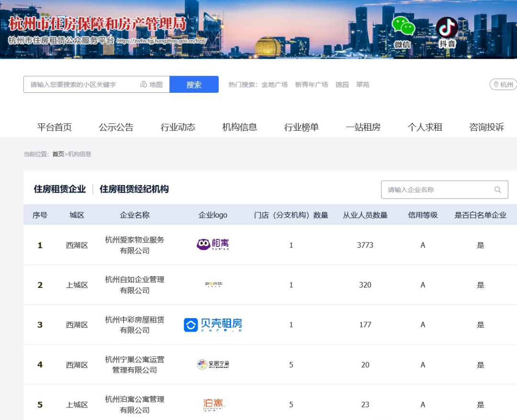Click the 请输入企业名称 input box
The height and width of the screenshot is (420, 517).
[x=431, y=189]
